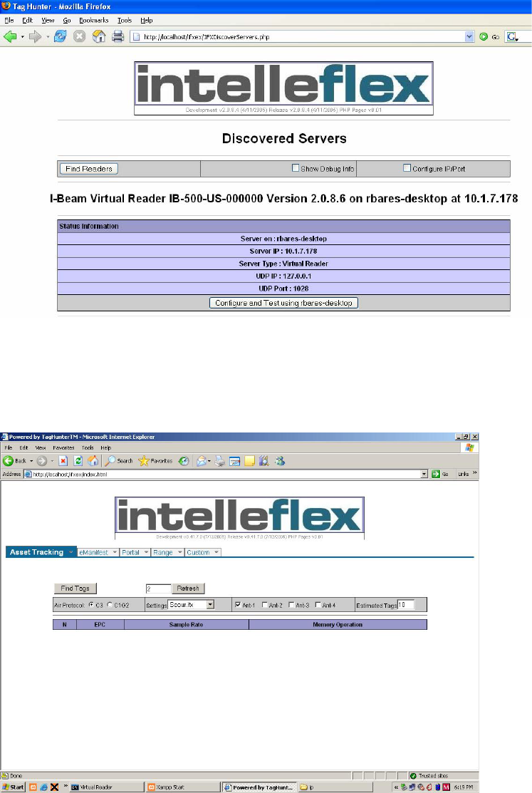
Task: Click the IE Mail envelope icon
Action: point(202,461)
